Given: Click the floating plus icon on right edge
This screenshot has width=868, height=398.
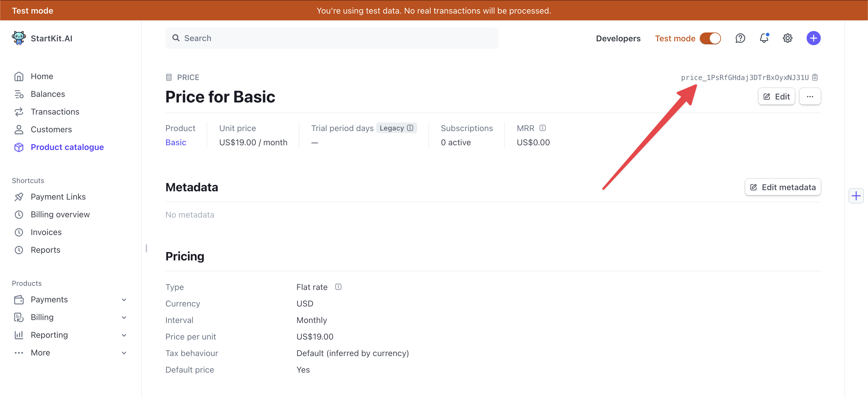Looking at the screenshot, I should point(856,195).
